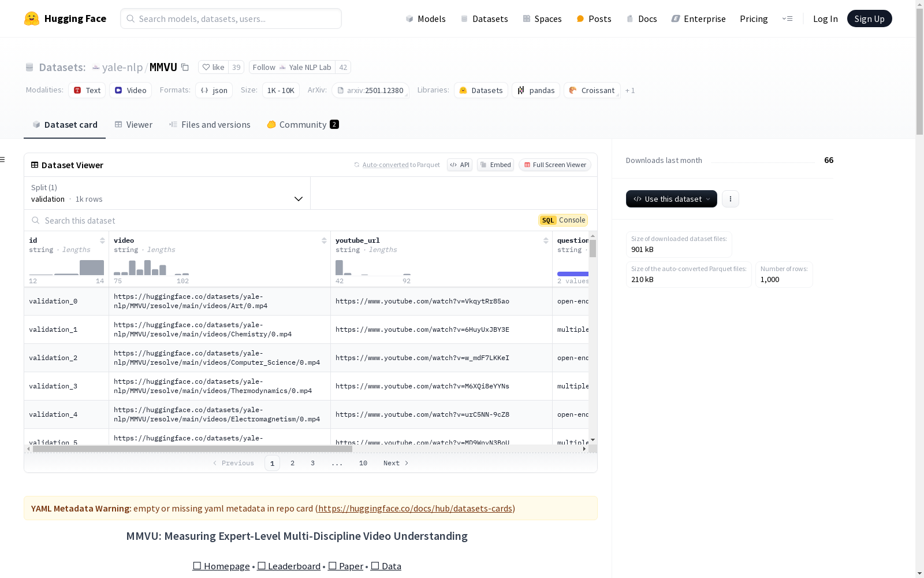Select the Video modality tag
The height and width of the screenshot is (578, 924).
[x=131, y=90]
